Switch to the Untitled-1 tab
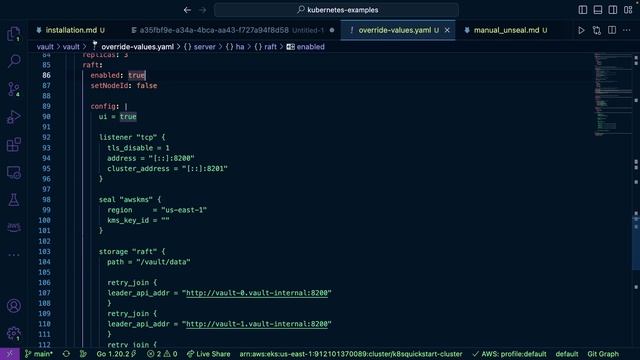The image size is (640, 360). pyautogui.click(x=233, y=30)
